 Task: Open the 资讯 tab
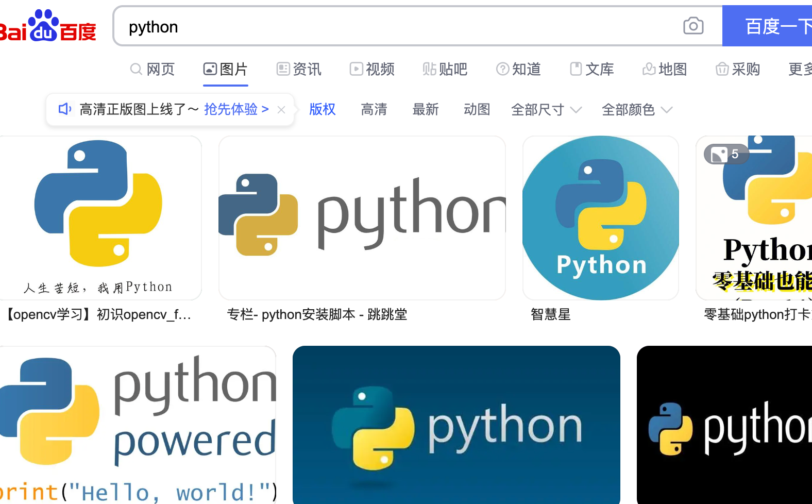[x=299, y=69]
